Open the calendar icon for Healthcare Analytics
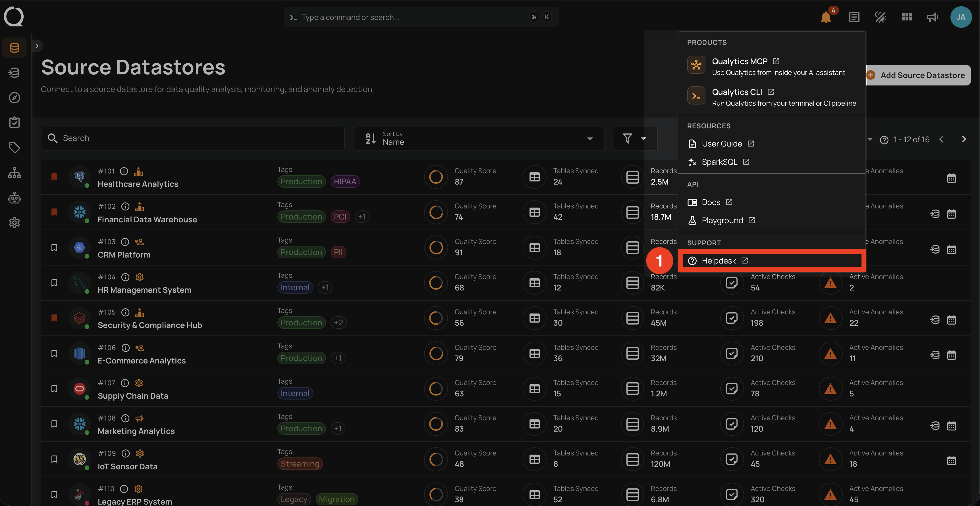 click(951, 178)
